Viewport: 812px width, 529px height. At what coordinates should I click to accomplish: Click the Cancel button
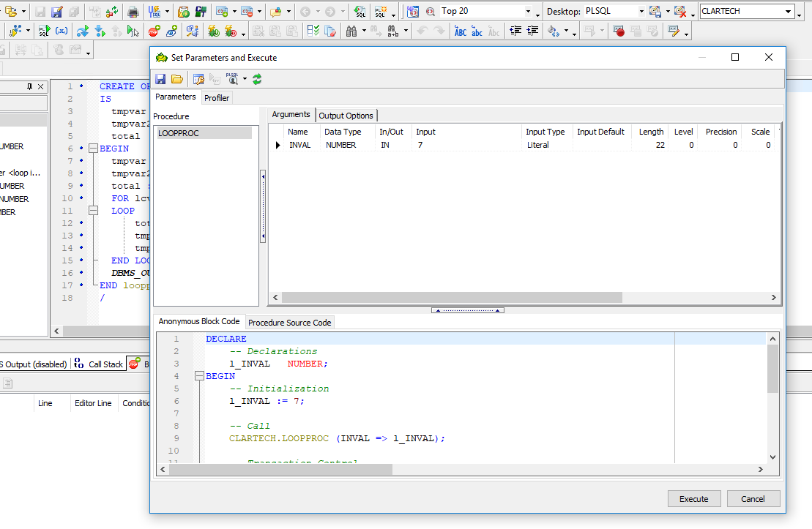point(753,499)
